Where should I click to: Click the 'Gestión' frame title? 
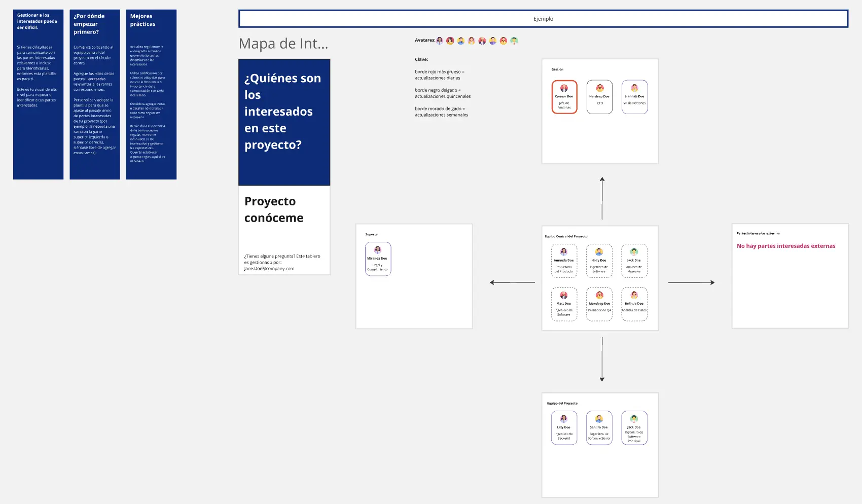[x=557, y=69]
